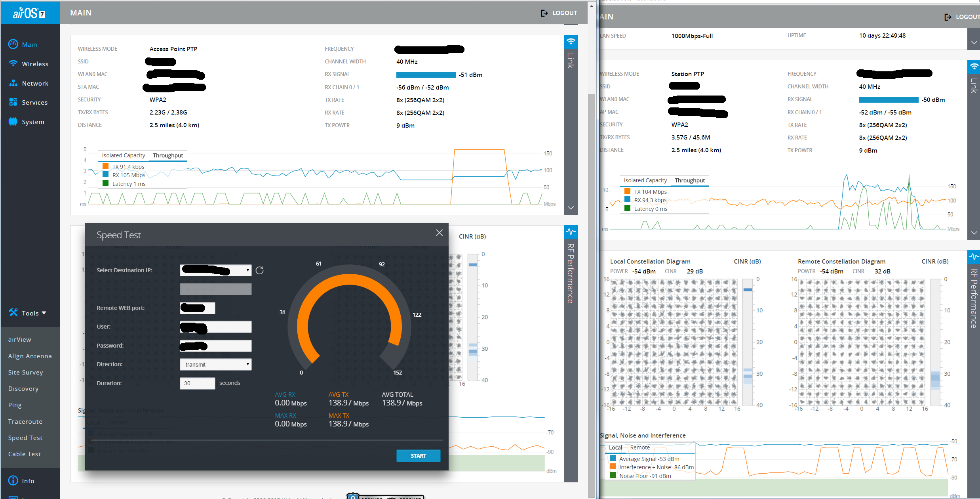The width and height of the screenshot is (980, 499).
Task: Open the Wireless settings icon
Action: point(13,64)
